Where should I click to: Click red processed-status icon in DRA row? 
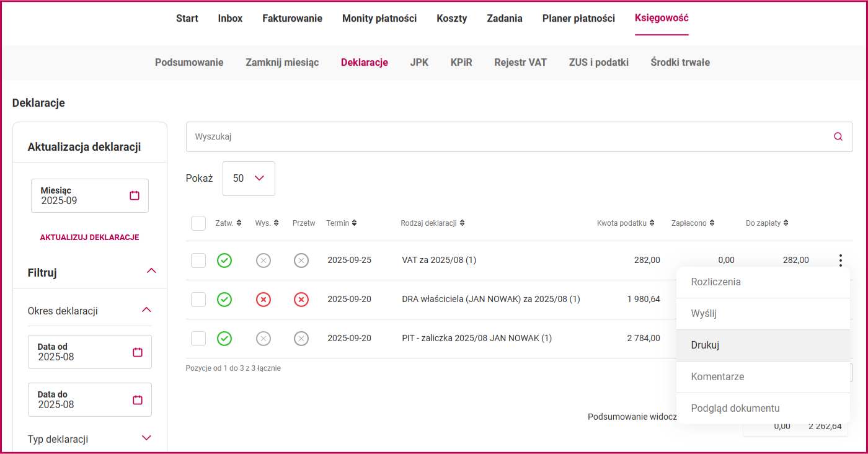click(301, 300)
